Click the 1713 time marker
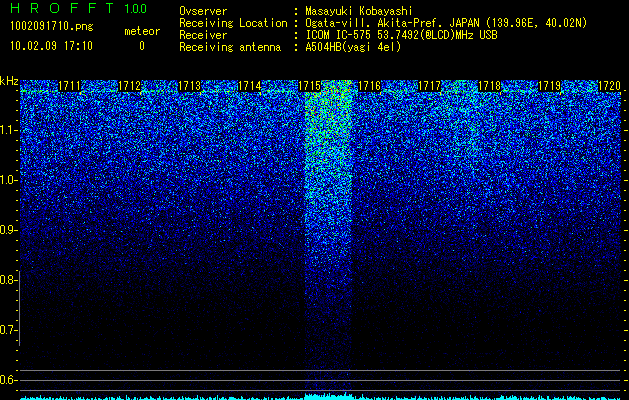 tap(189, 86)
